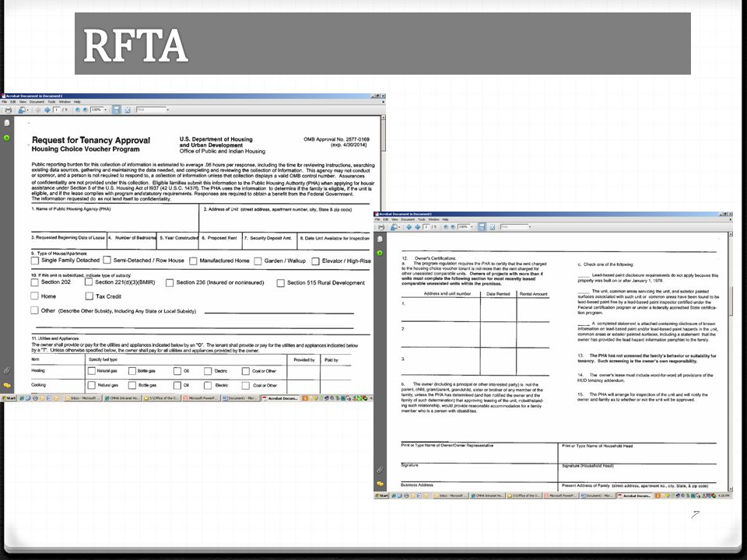Zoom in in the right Acrobat window

[x=453, y=226]
